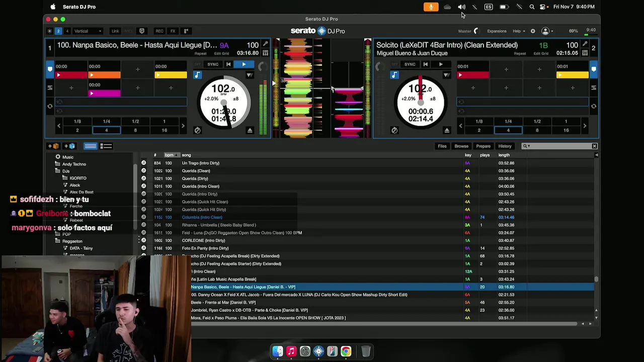
Task: Open playback mode dropdown arrow on deck 2
Action: (446, 75)
